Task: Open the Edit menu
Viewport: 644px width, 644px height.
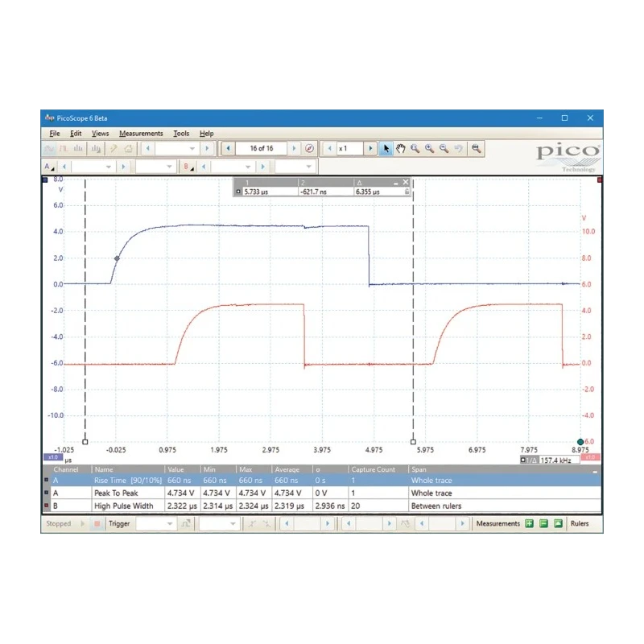Action: [76, 134]
